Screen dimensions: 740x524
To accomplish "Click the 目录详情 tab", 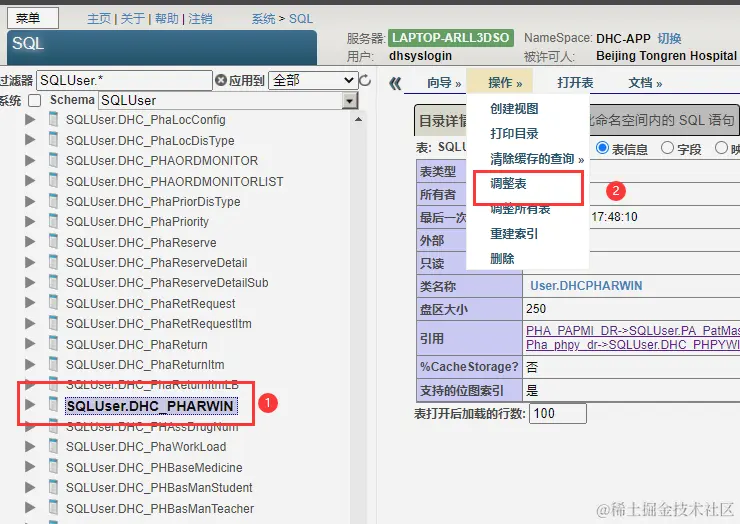I will (441, 121).
